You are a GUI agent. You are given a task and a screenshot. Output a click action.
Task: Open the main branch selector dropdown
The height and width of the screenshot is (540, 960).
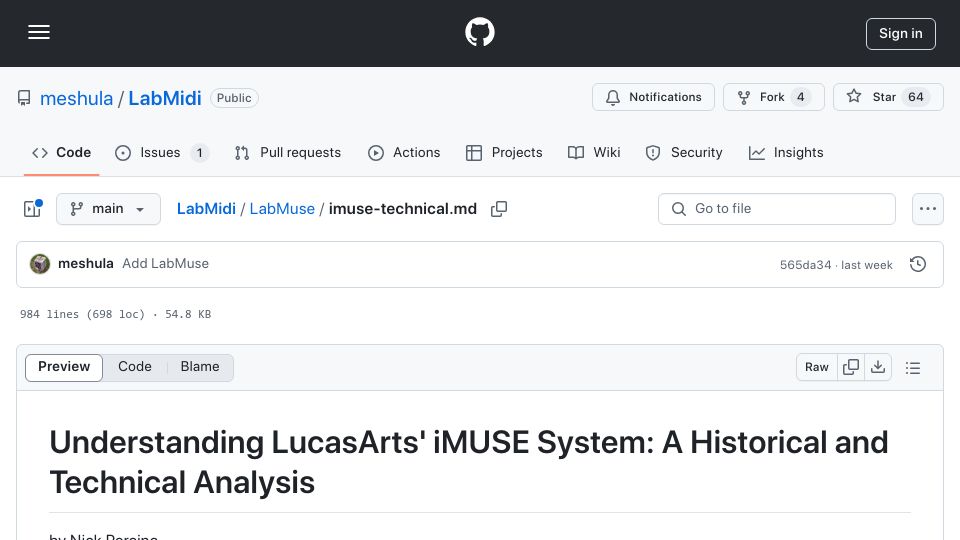tap(108, 209)
